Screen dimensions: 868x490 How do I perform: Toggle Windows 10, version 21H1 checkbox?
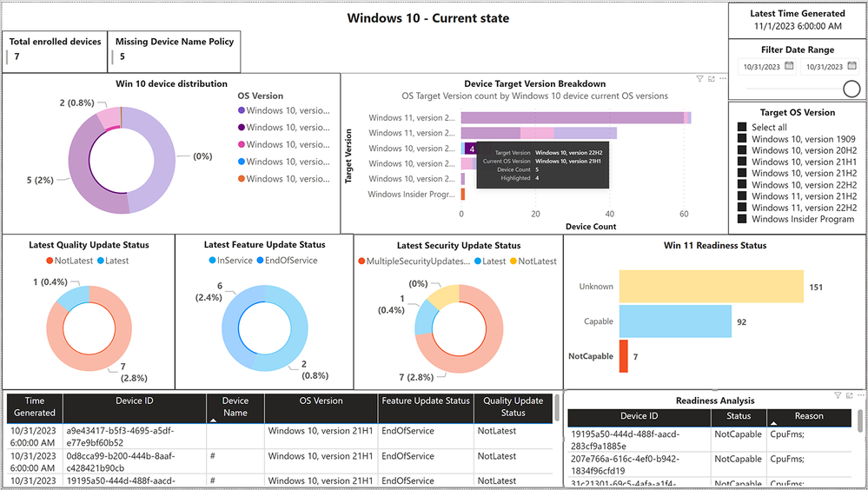pos(742,162)
